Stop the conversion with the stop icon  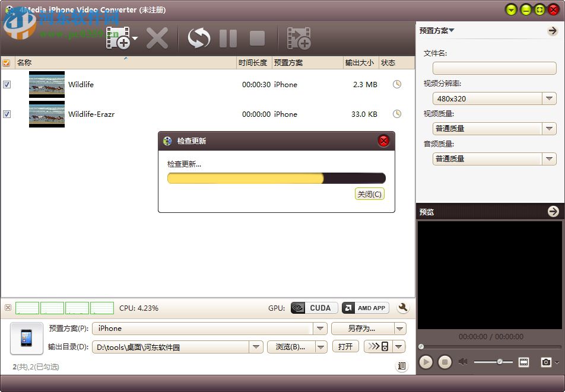coord(257,37)
